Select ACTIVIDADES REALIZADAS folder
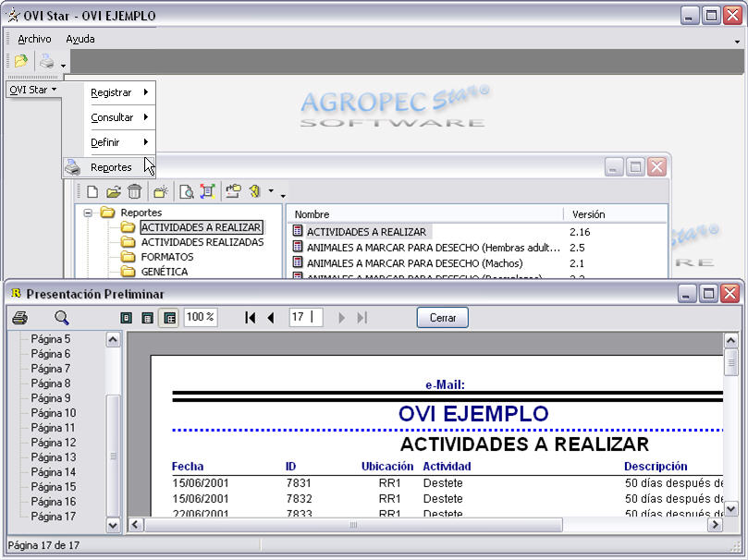Image resolution: width=748 pixels, height=560 pixels. pyautogui.click(x=202, y=242)
